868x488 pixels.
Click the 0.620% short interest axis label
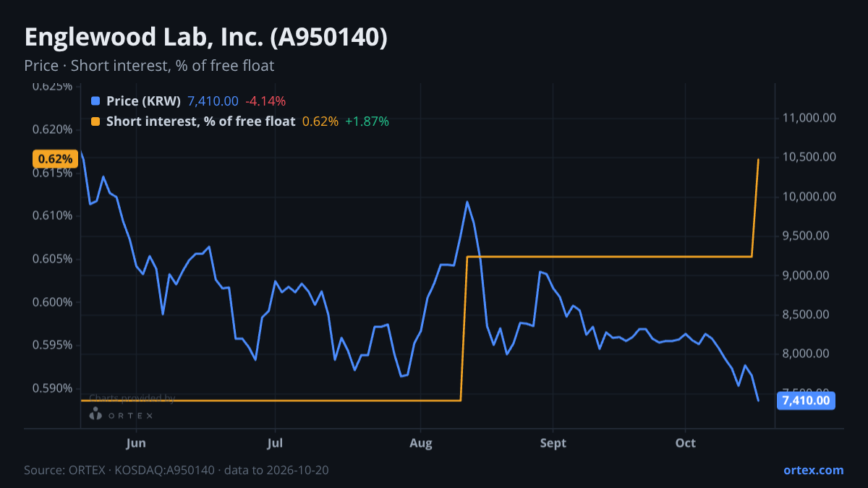[52, 129]
